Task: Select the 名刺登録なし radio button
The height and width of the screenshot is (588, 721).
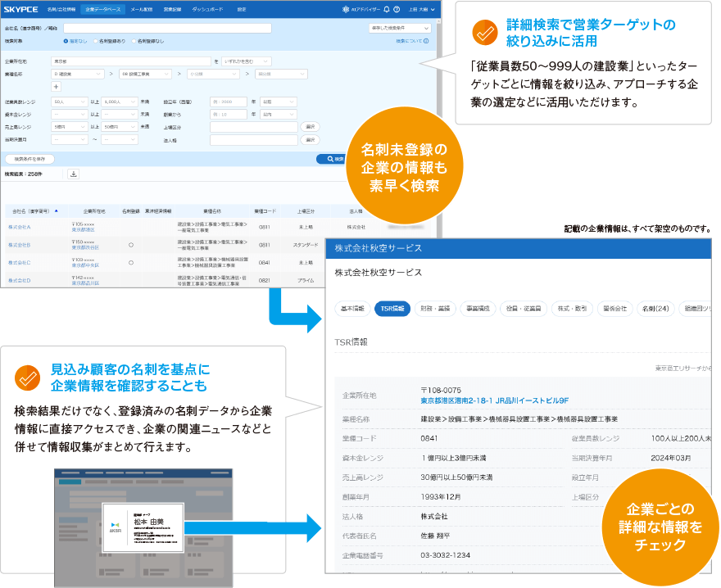Action: [x=132, y=42]
